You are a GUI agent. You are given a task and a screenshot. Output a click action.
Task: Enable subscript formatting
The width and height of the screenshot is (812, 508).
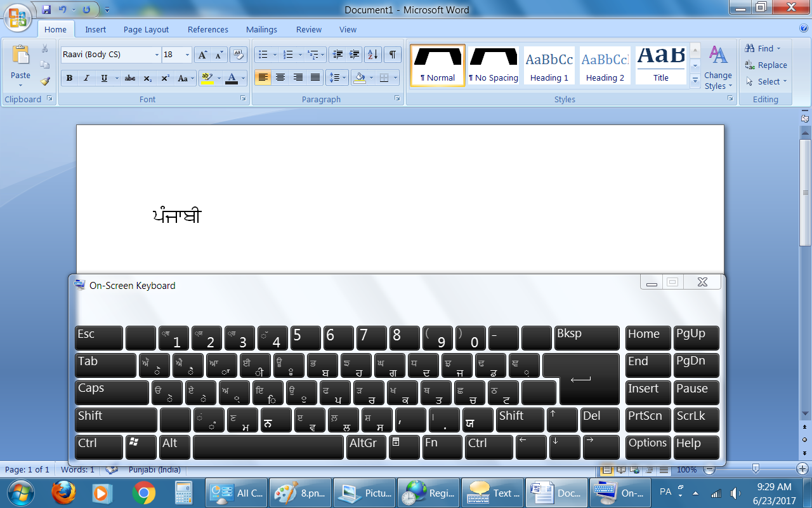pos(147,78)
